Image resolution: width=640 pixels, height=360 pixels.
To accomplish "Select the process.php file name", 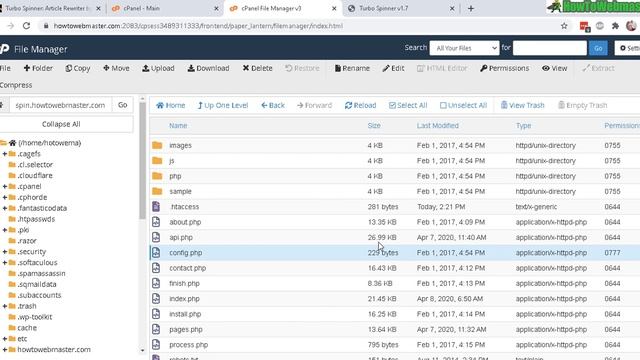I will pos(189,345).
